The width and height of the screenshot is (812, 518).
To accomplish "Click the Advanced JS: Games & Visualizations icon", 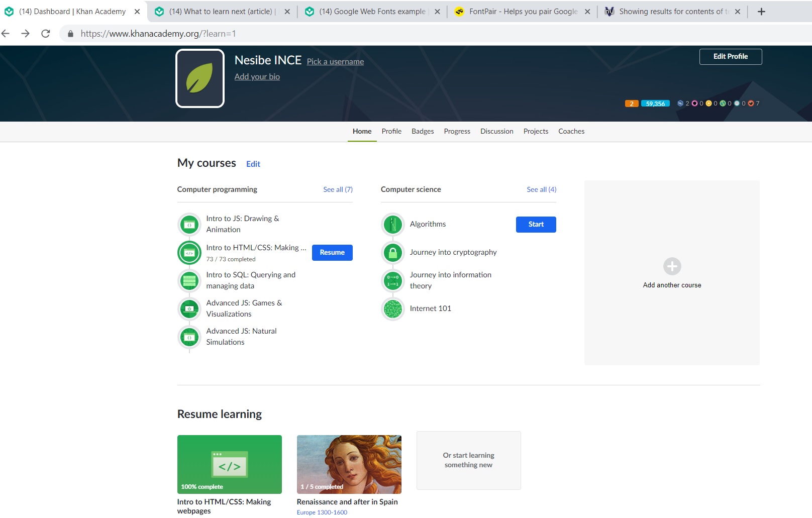I will pyautogui.click(x=189, y=308).
